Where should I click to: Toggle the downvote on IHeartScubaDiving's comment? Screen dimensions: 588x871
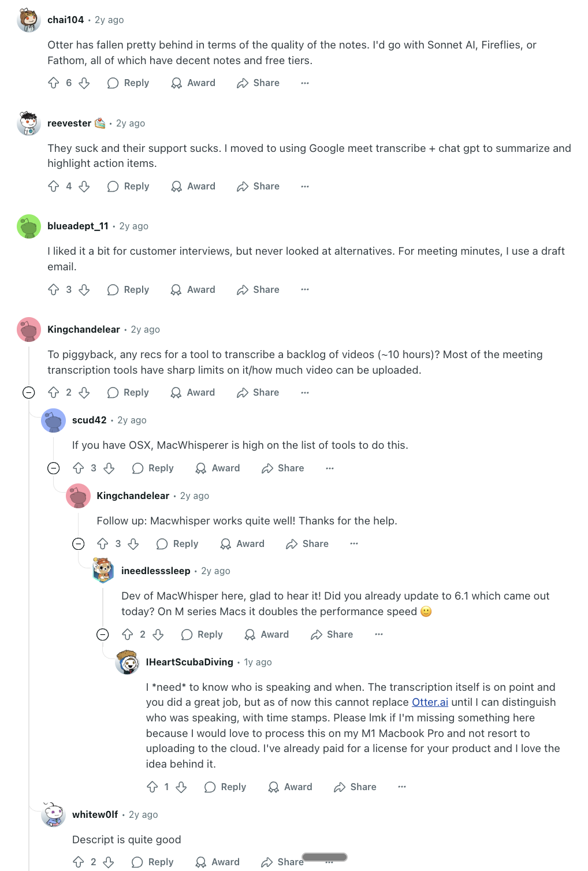[181, 787]
